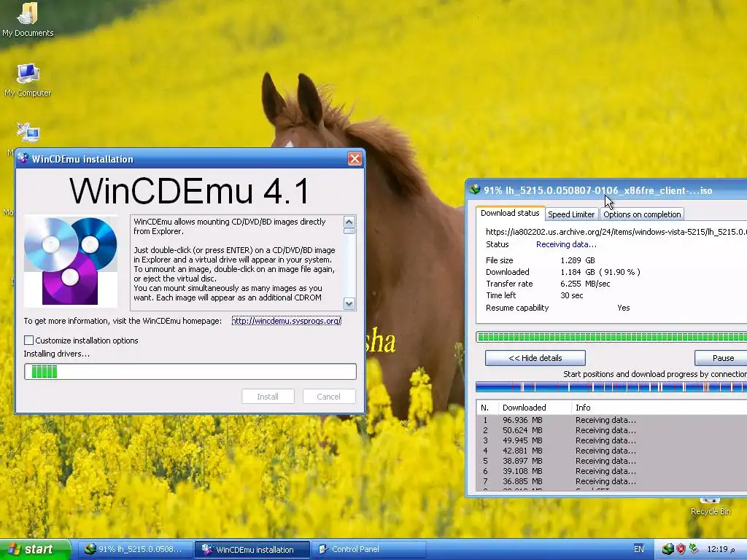Click the Safely Remove Hardware tray icon
The height and width of the screenshot is (560, 747).
point(694,549)
